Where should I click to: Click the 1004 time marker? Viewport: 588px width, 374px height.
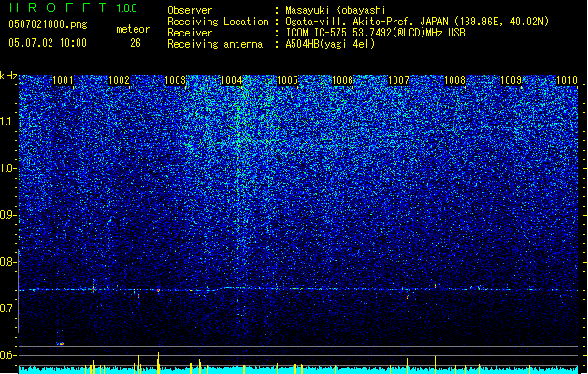pyautogui.click(x=232, y=80)
